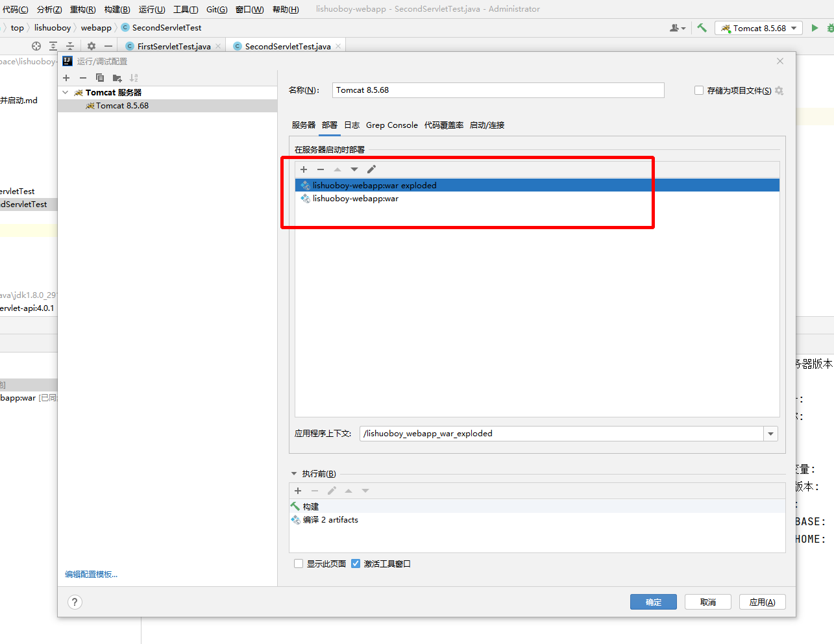Move the selected deployment artifact up

click(x=337, y=169)
